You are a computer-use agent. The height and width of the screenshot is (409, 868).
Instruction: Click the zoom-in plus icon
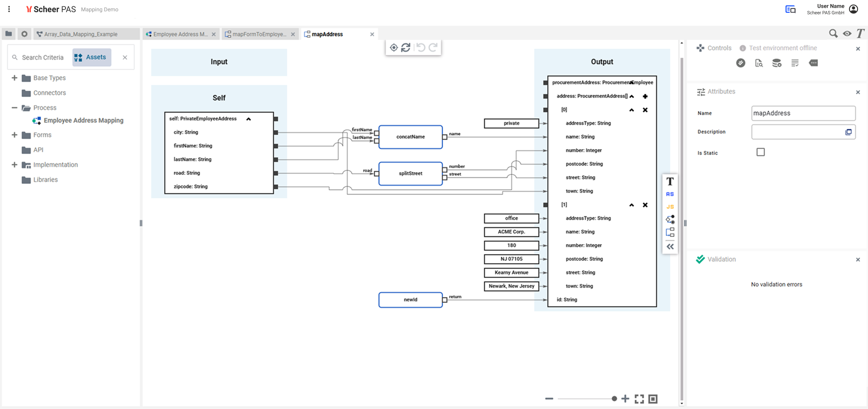[625, 399]
